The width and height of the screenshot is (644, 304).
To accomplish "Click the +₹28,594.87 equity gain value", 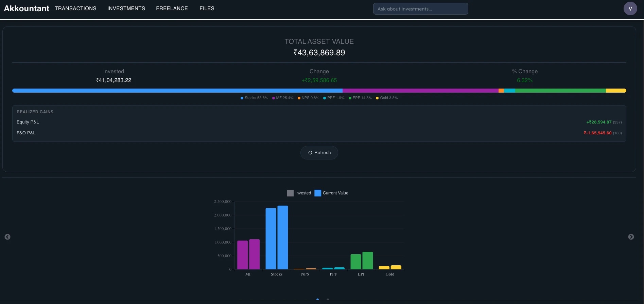I will click(599, 122).
